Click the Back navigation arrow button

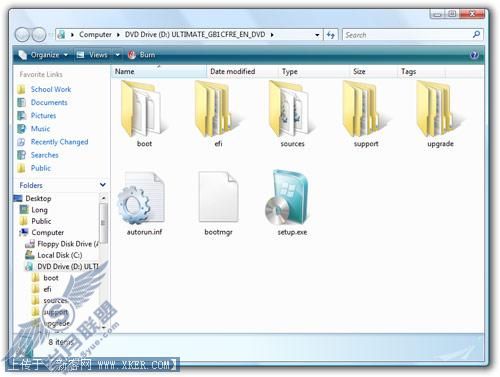click(23, 35)
